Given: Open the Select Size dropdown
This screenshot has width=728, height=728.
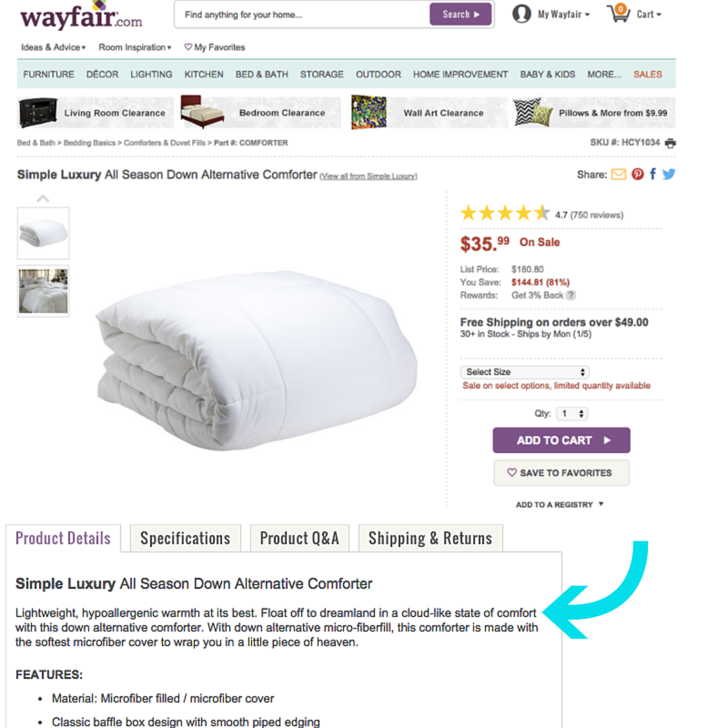Looking at the screenshot, I should coord(525,372).
